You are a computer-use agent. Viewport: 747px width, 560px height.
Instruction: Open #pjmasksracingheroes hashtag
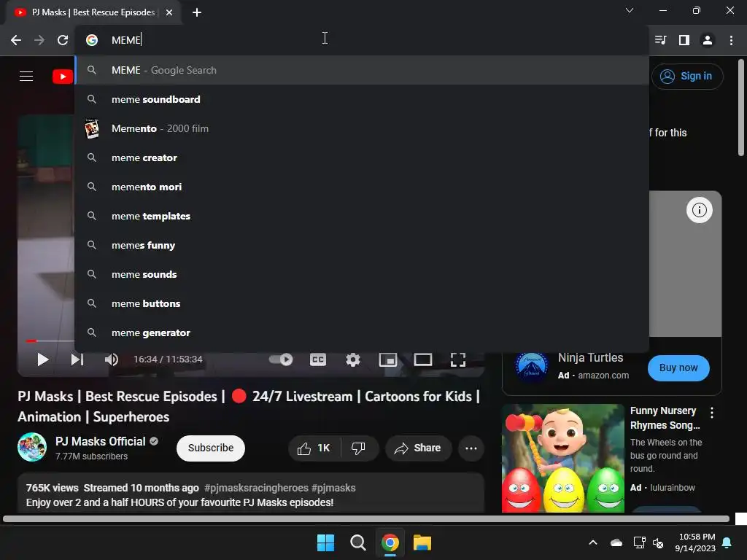pyautogui.click(x=256, y=488)
